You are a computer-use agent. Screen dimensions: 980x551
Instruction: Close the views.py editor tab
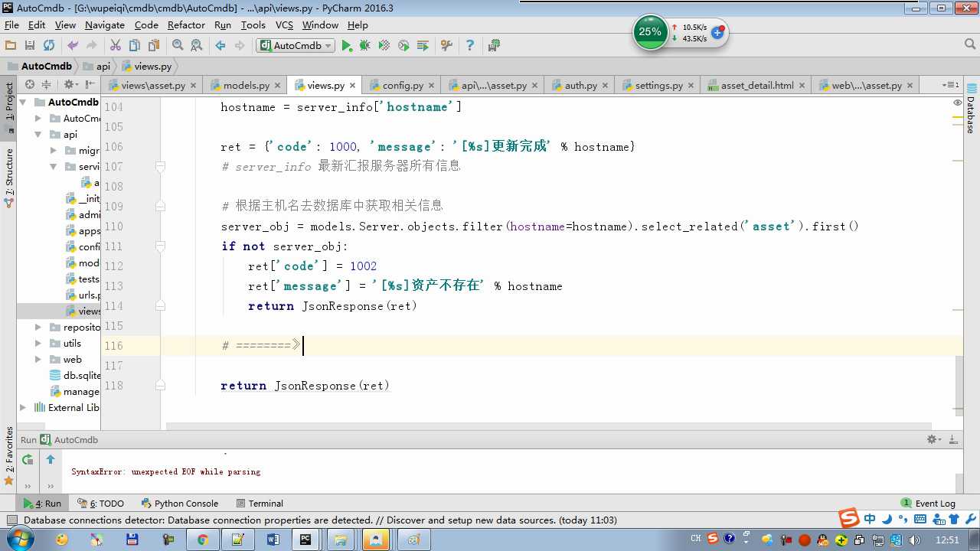coord(351,86)
